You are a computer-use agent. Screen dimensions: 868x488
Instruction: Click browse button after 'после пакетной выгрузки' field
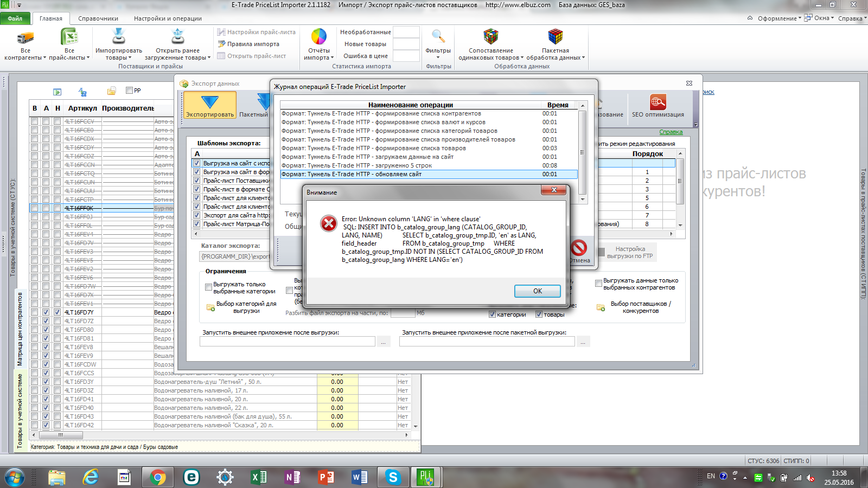(583, 342)
